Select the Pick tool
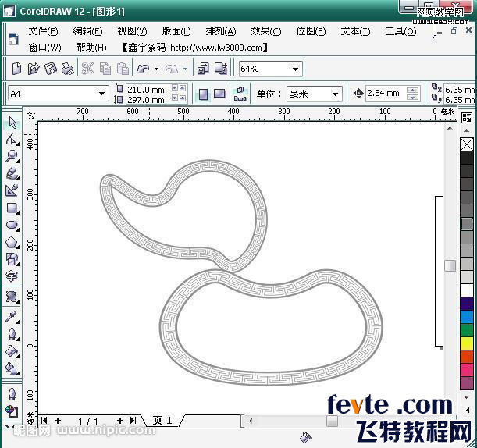This screenshot has width=477, height=448. [12, 123]
